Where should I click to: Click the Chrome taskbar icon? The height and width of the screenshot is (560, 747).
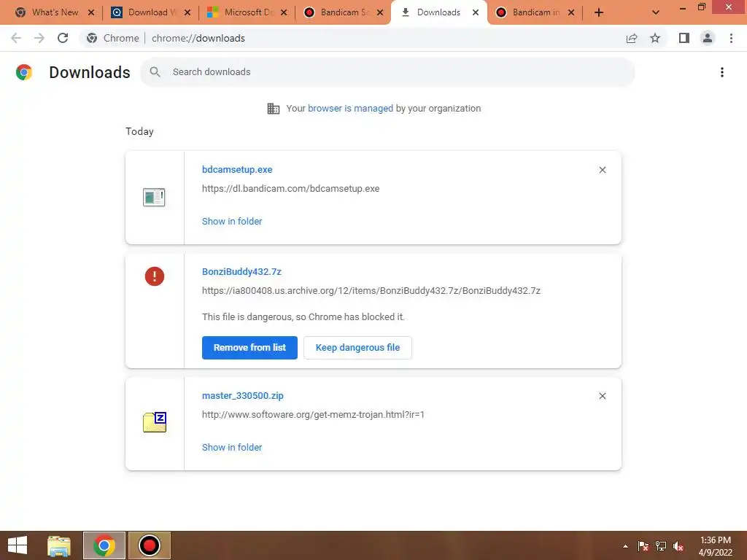(x=104, y=545)
